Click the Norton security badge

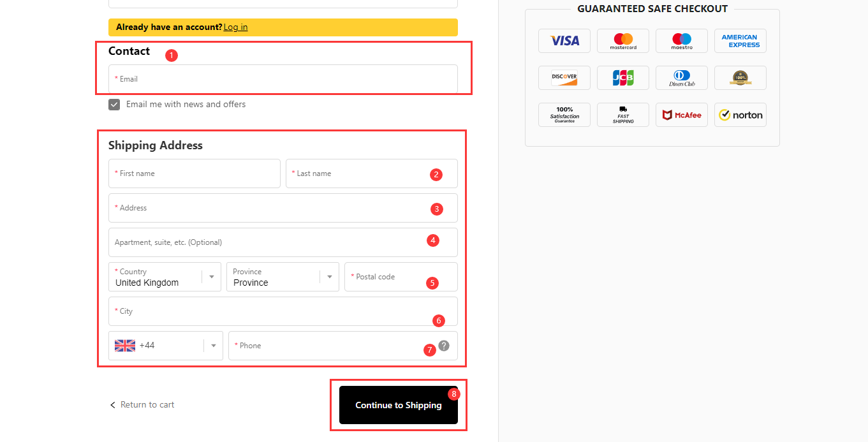click(x=740, y=115)
